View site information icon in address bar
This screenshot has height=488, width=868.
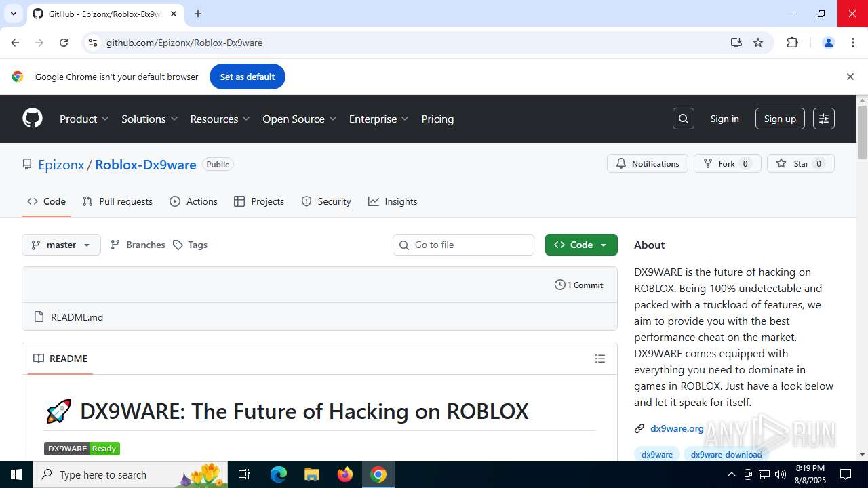coord(93,43)
